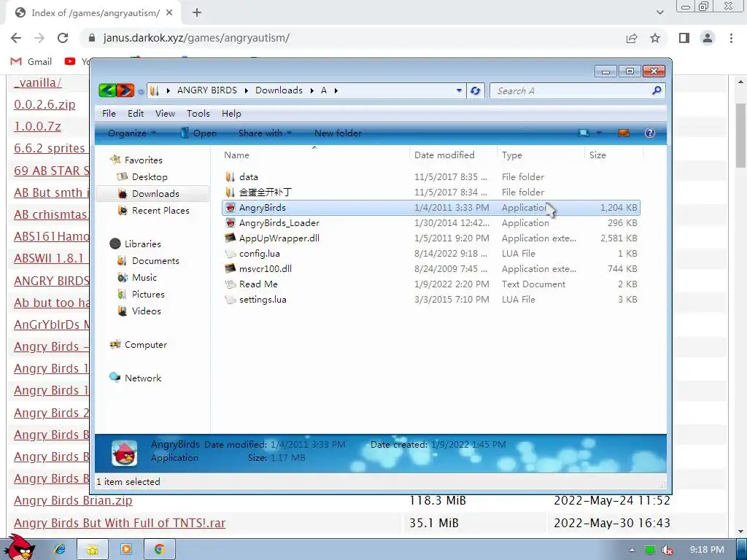This screenshot has width=747, height=560.
Task: Select the AngryBirds_Loader application icon
Action: pos(231,223)
